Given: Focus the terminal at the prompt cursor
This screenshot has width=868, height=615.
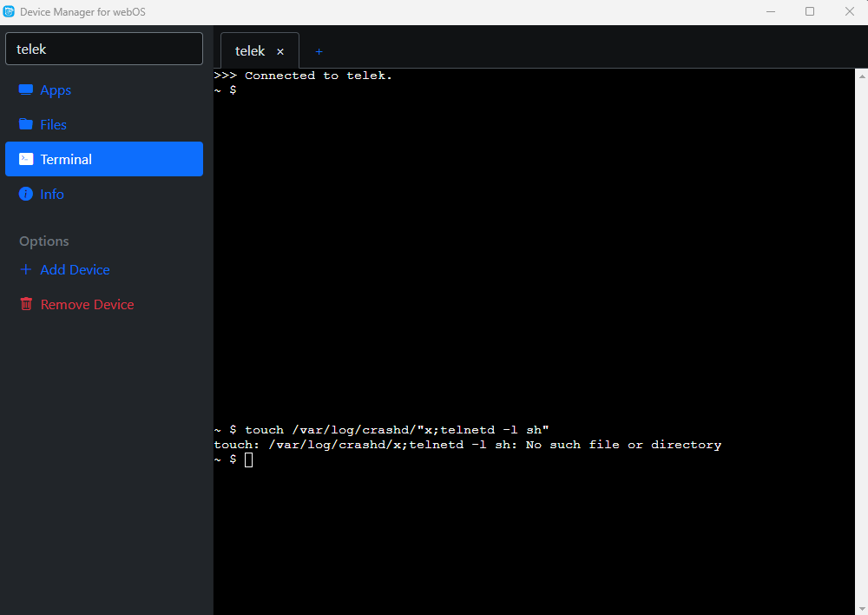Looking at the screenshot, I should pyautogui.click(x=249, y=460).
